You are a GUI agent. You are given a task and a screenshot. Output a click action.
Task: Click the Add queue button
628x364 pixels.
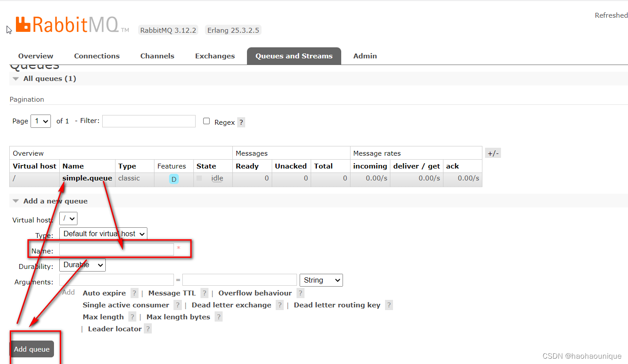(31, 349)
